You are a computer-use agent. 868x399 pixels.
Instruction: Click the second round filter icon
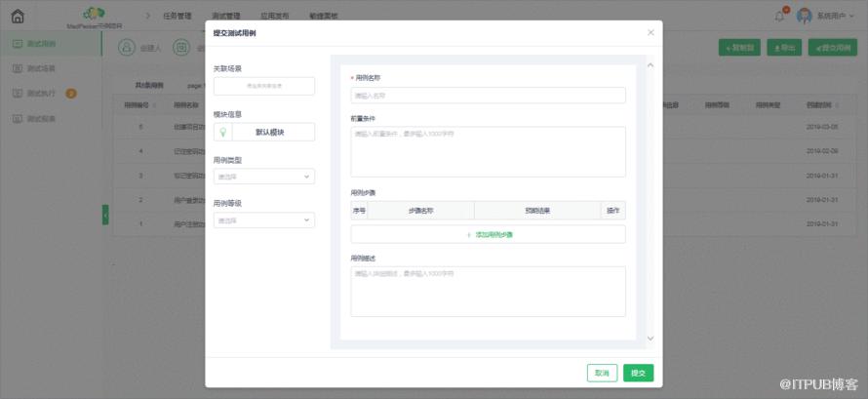pos(181,48)
